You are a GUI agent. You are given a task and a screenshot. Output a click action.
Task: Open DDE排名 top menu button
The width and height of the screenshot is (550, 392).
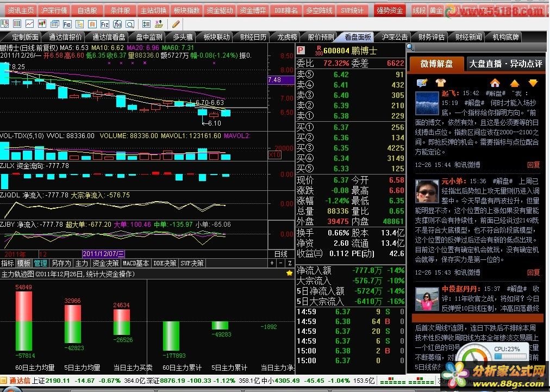pyautogui.click(x=286, y=10)
